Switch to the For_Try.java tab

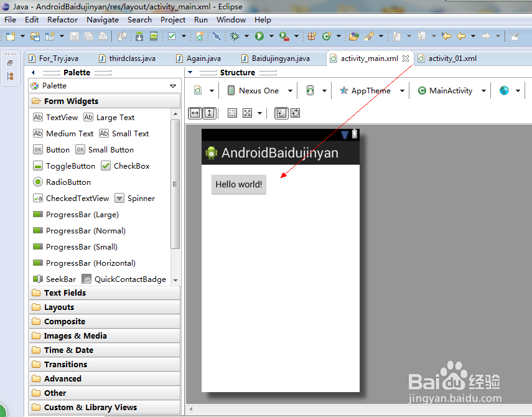(x=54, y=59)
